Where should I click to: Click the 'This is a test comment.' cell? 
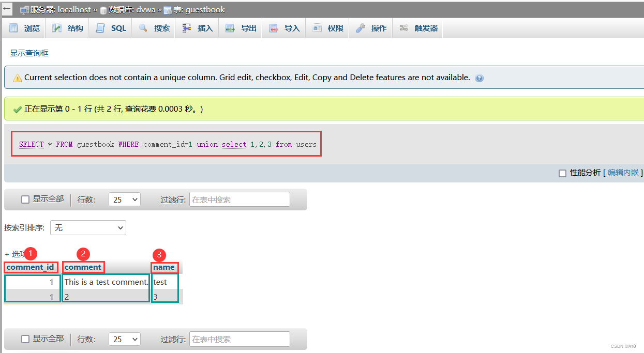tap(106, 282)
